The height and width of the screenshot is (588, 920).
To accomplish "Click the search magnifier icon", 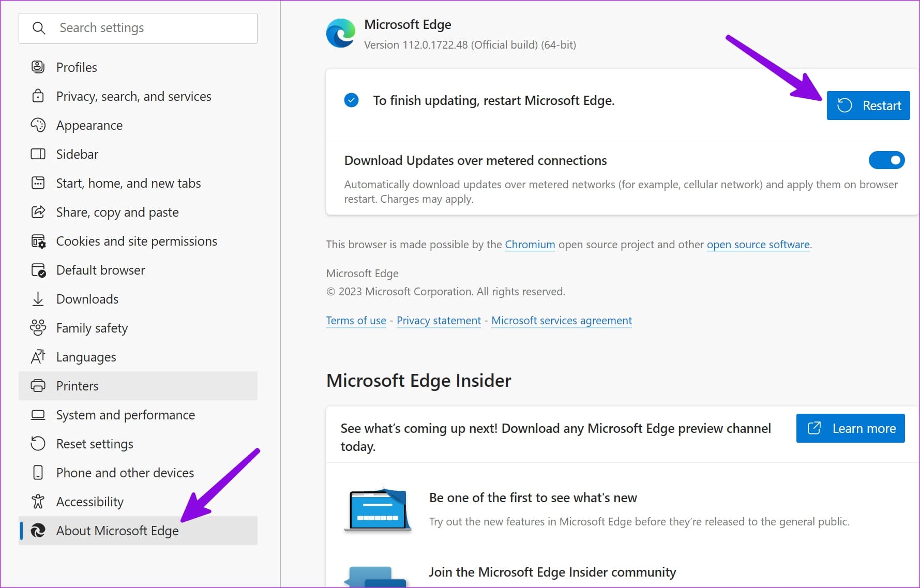I will [x=39, y=28].
